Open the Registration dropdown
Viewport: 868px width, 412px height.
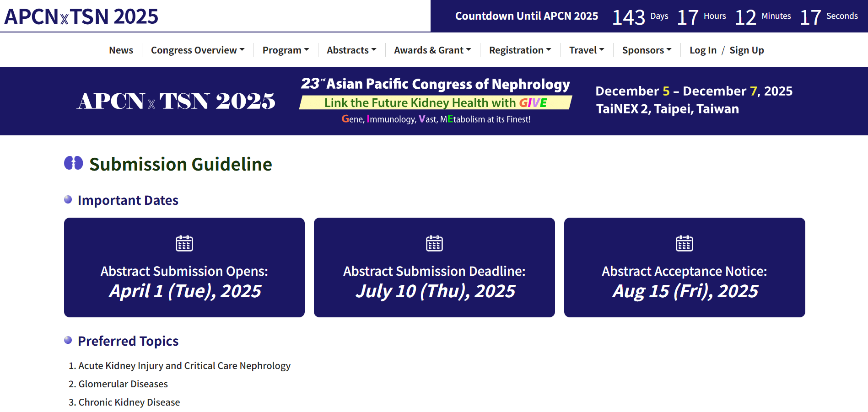click(520, 50)
